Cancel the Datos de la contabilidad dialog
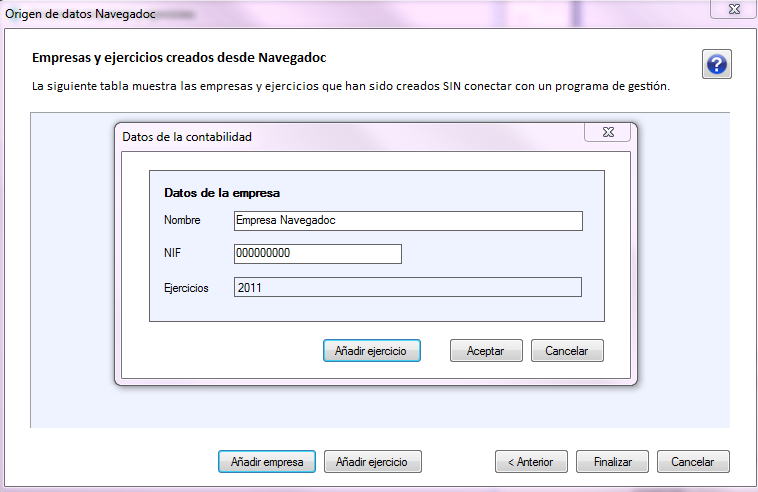Screen dimensions: 758x492 (567, 351)
